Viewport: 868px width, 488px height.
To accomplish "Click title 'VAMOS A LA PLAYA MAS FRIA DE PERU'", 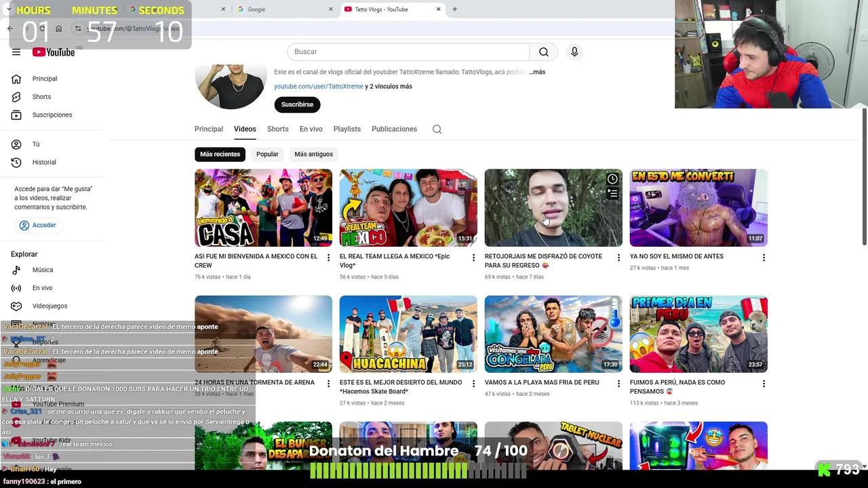I will click(x=542, y=382).
